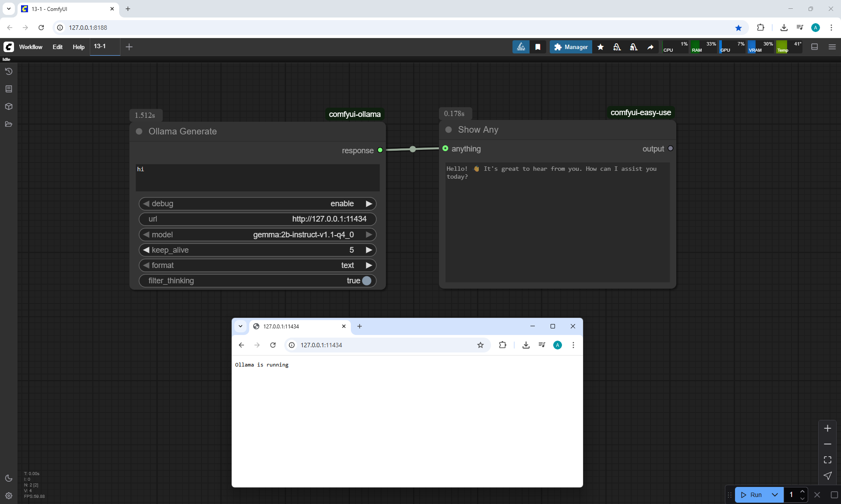This screenshot has height=504, width=841.
Task: Click the star icon beside Manager
Action: (601, 47)
